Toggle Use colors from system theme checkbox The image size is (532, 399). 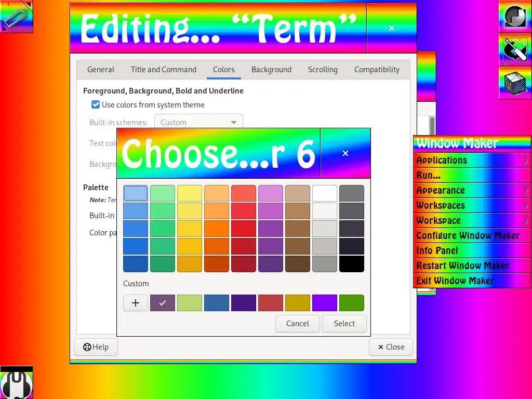coord(96,104)
